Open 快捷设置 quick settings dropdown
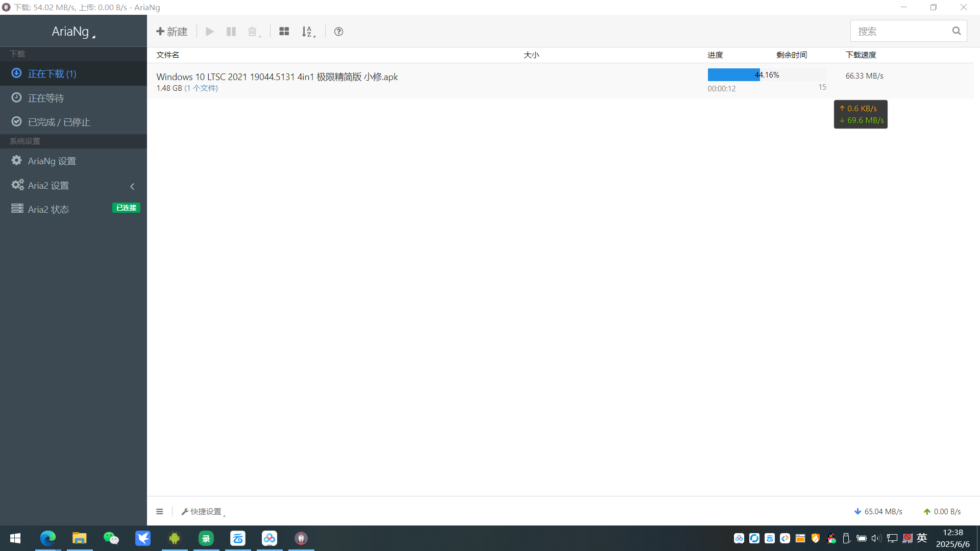 point(203,512)
